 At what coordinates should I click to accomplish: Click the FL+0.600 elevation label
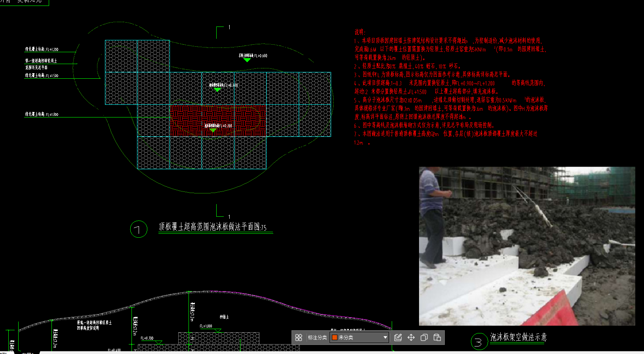point(253,56)
